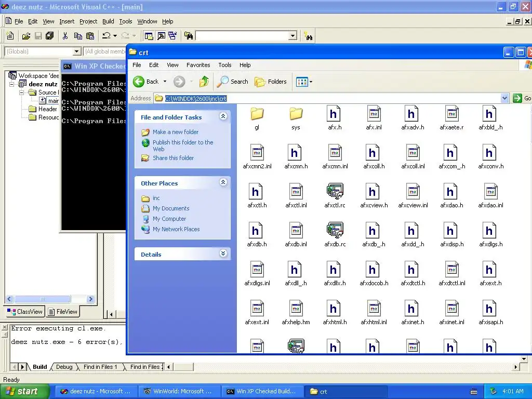Click the clock showing 4:01 AM
This screenshot has height=399, width=532.
click(x=513, y=391)
